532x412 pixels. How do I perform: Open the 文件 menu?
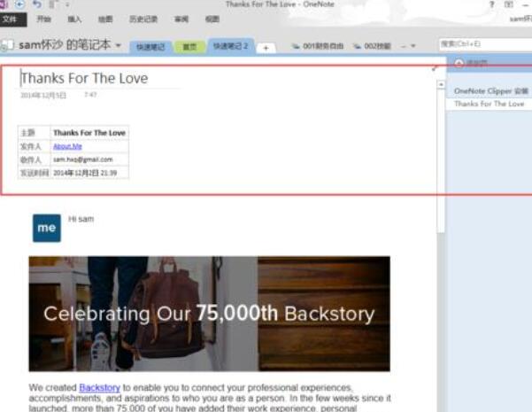point(10,19)
